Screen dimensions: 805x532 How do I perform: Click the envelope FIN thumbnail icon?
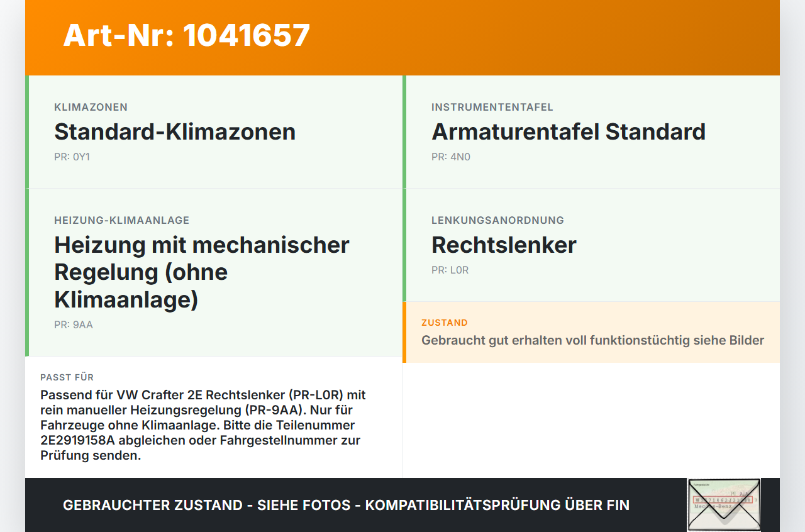click(x=724, y=505)
